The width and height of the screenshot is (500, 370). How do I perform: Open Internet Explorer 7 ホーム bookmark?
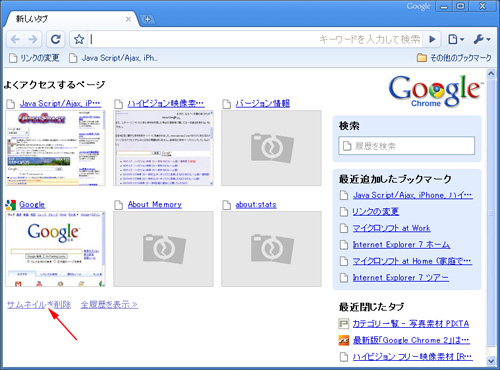coord(401,245)
